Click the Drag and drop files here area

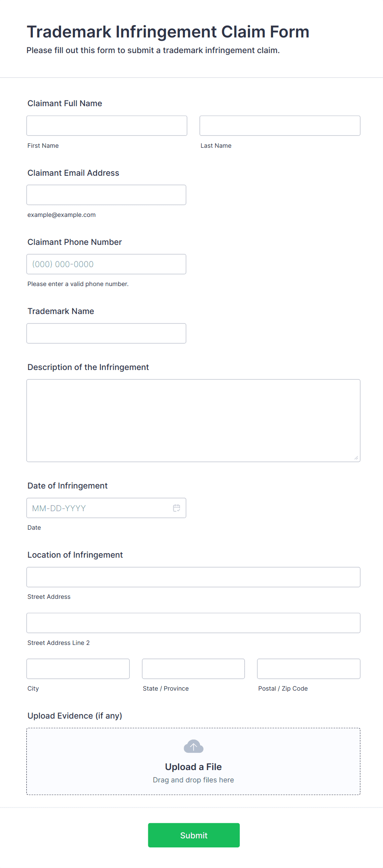[194, 780]
